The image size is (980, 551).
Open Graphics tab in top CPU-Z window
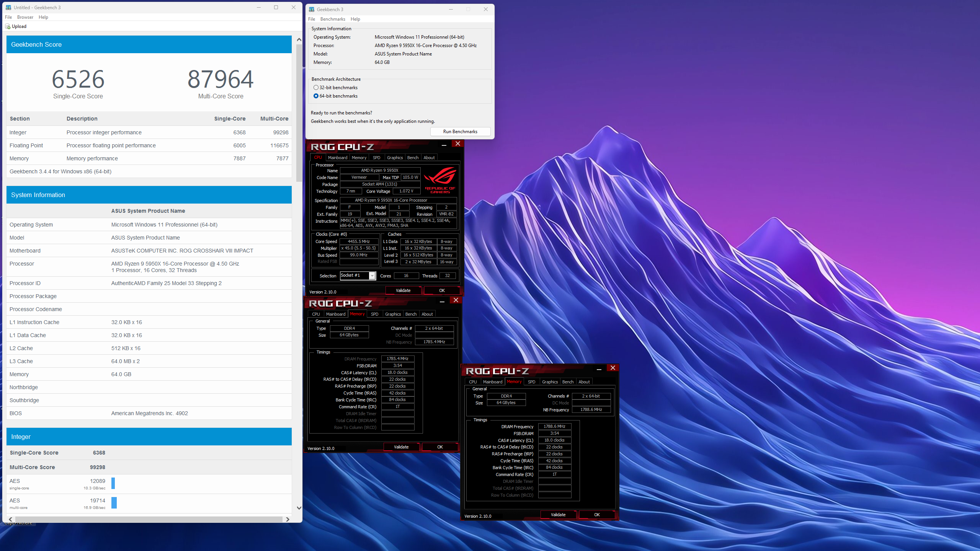(x=395, y=158)
